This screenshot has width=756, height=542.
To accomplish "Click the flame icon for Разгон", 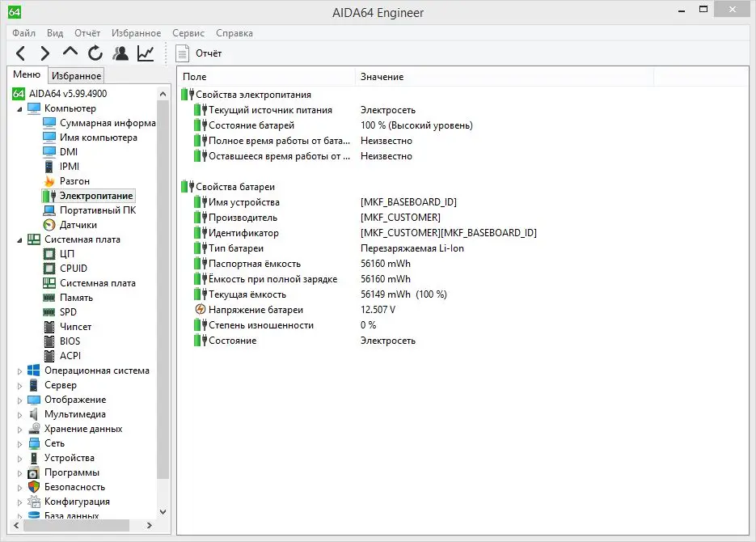I will 49,181.
